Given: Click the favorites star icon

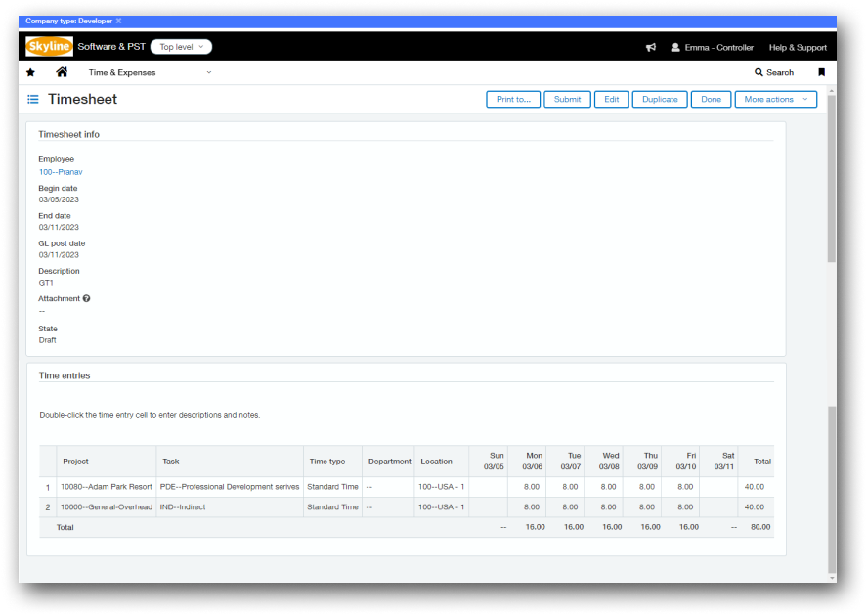Looking at the screenshot, I should [x=31, y=72].
